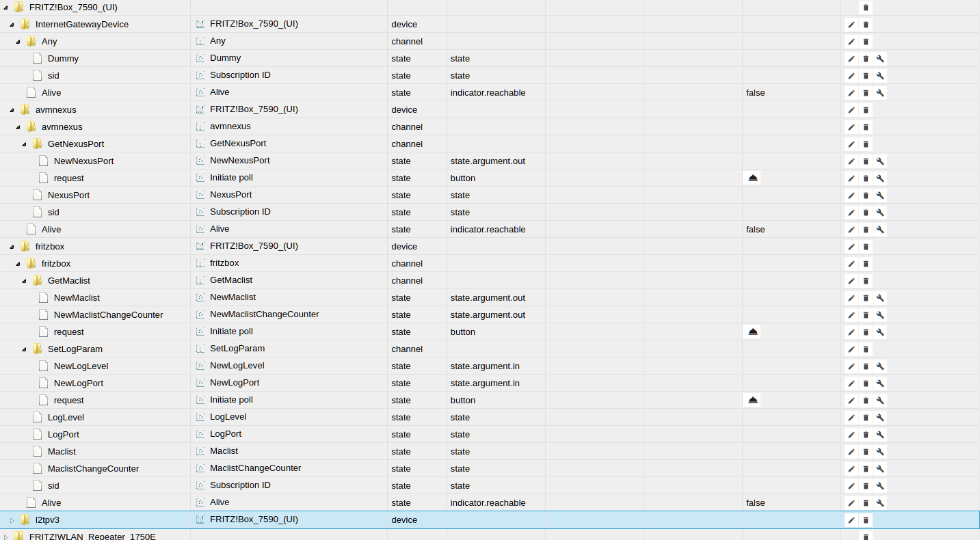Image resolution: width=980 pixels, height=540 pixels.
Task: Select the NewNexusPort tree item
Action: pyautogui.click(x=83, y=161)
